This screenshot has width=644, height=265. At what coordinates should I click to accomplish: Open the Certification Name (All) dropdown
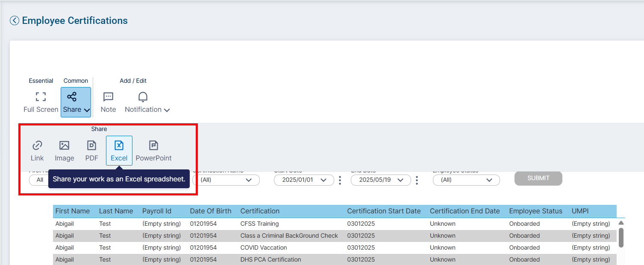[x=226, y=180]
